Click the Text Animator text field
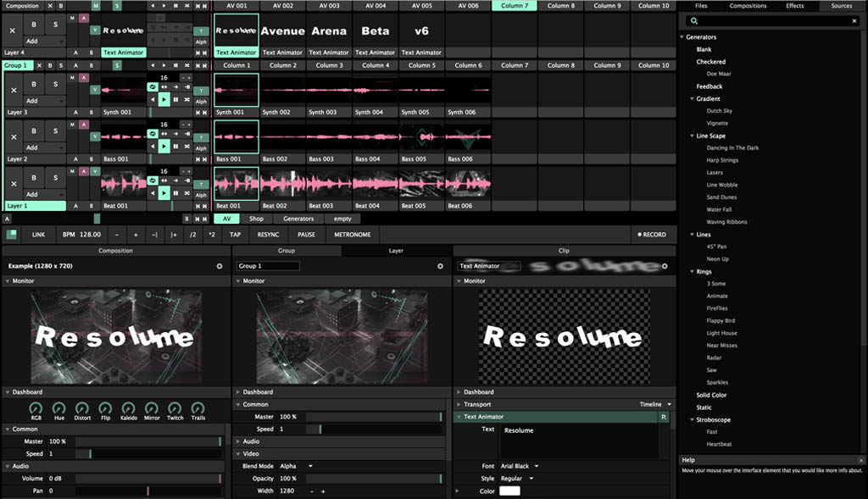Image resolution: width=868 pixels, height=499 pixels. coord(579,441)
